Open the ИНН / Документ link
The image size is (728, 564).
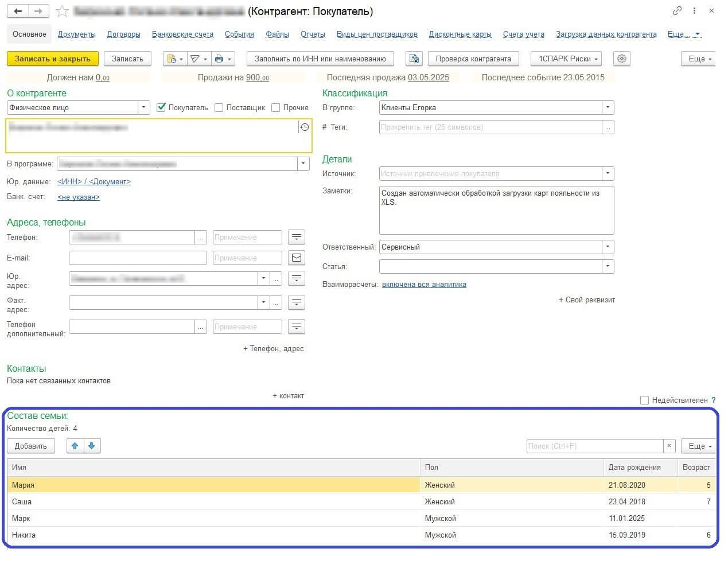click(94, 182)
